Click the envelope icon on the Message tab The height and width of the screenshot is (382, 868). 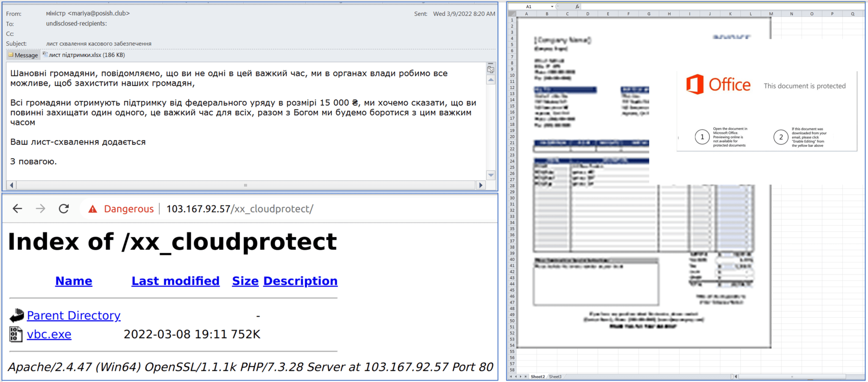[10, 55]
